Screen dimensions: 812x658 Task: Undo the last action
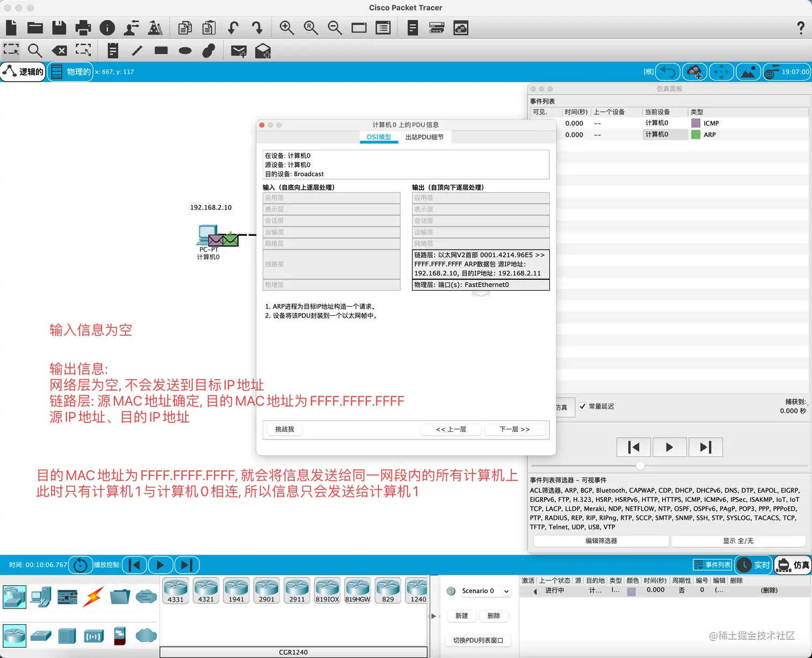click(x=233, y=27)
